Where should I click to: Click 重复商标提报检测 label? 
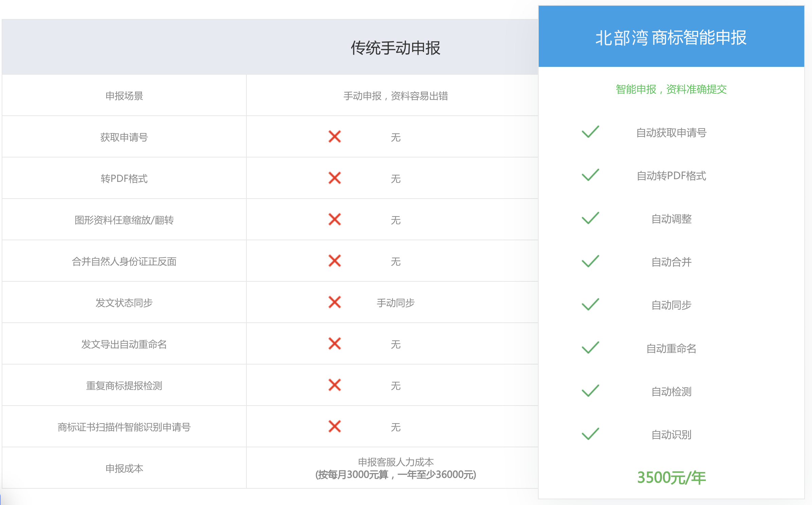[124, 386]
